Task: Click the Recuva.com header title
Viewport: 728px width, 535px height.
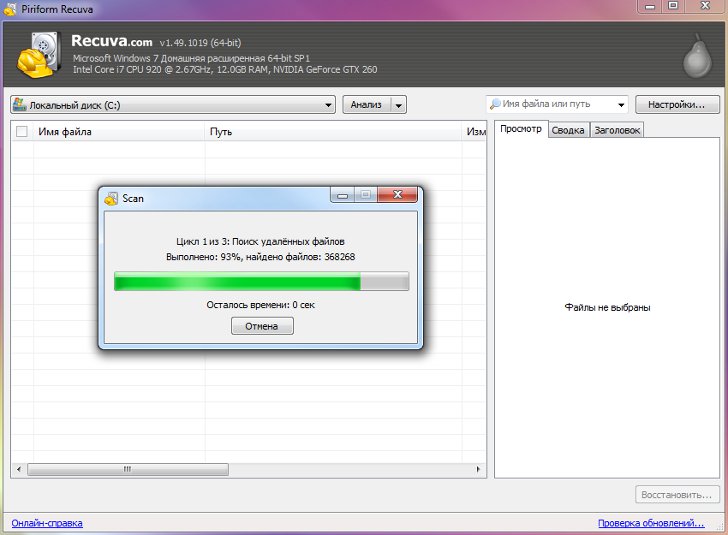Action: tap(111, 41)
